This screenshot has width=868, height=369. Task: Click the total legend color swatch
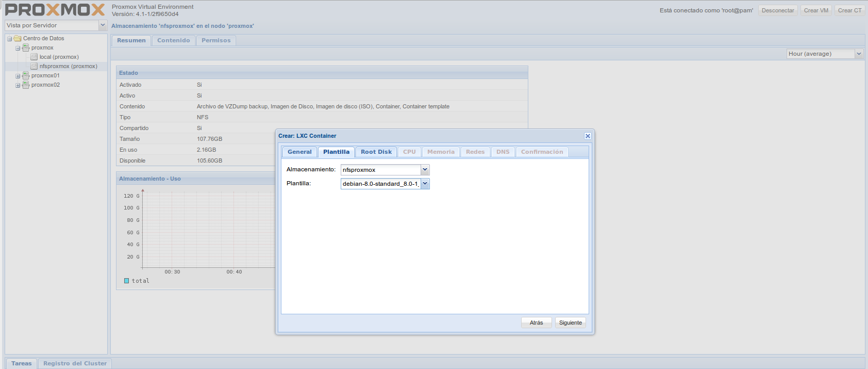pyautogui.click(x=127, y=281)
